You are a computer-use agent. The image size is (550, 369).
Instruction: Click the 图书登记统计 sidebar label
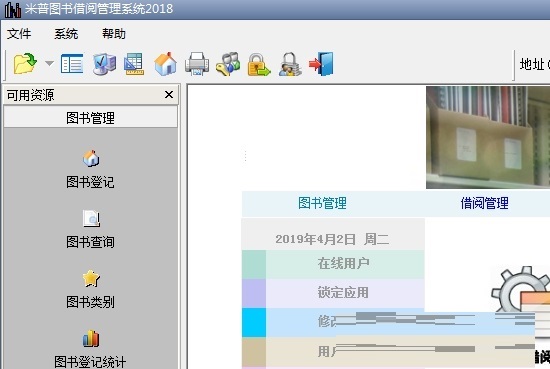[90, 362]
